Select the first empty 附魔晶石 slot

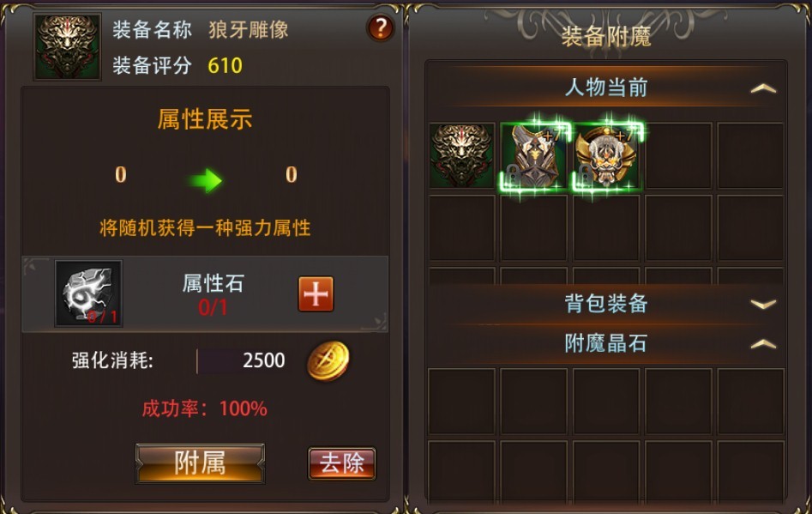pyautogui.click(x=461, y=402)
